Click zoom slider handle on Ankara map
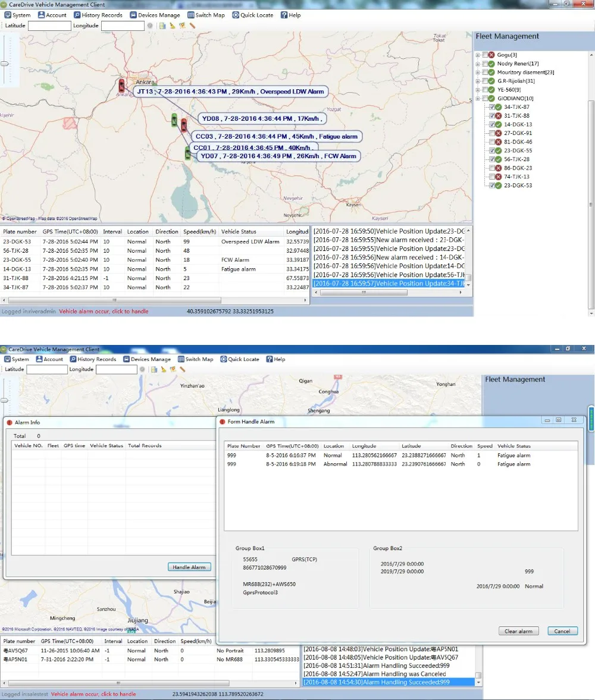The image size is (595, 700). tap(4, 63)
